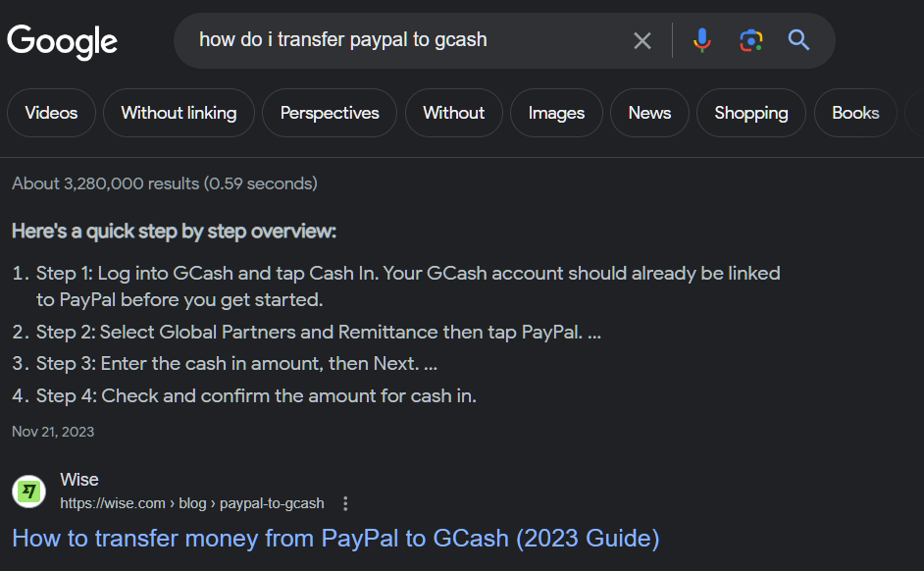
Task: Open the News results tab
Action: point(649,113)
